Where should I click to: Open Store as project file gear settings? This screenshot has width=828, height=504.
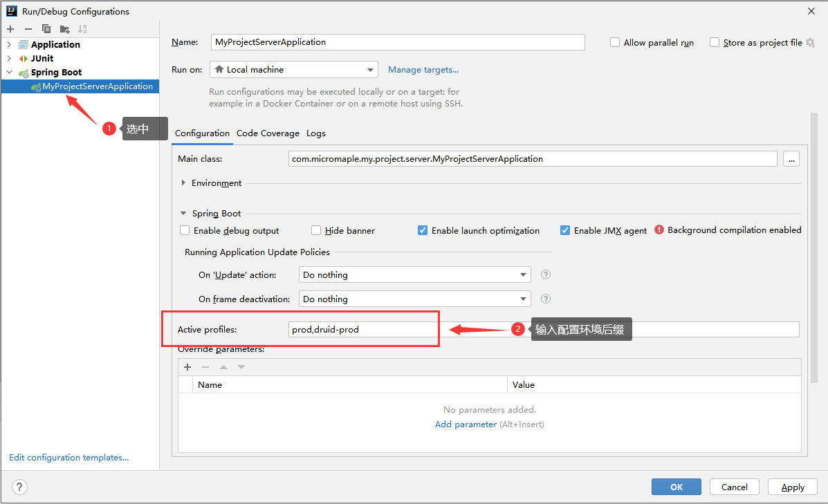tap(811, 42)
